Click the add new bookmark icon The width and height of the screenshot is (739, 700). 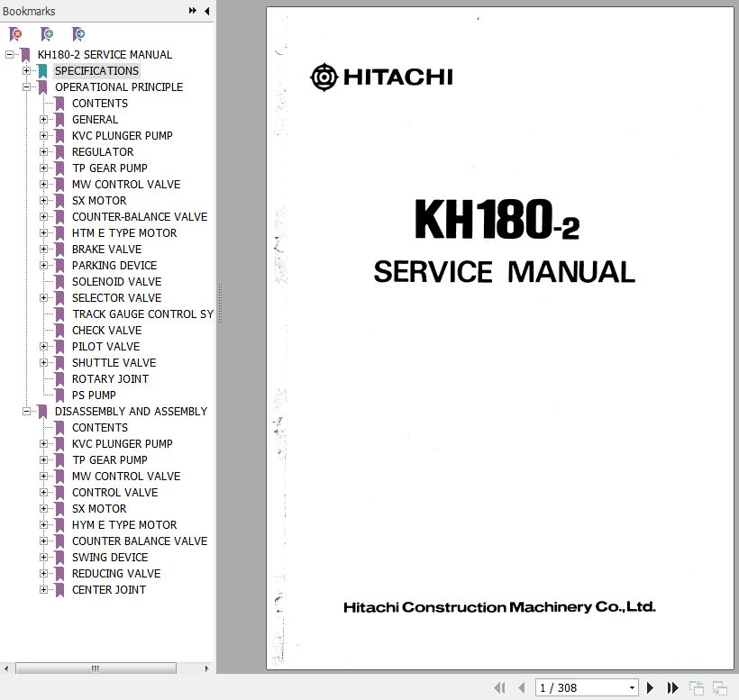click(47, 34)
